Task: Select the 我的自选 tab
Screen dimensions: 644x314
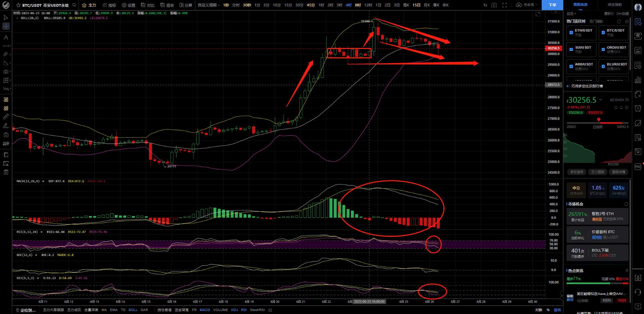Action: coord(580,5)
